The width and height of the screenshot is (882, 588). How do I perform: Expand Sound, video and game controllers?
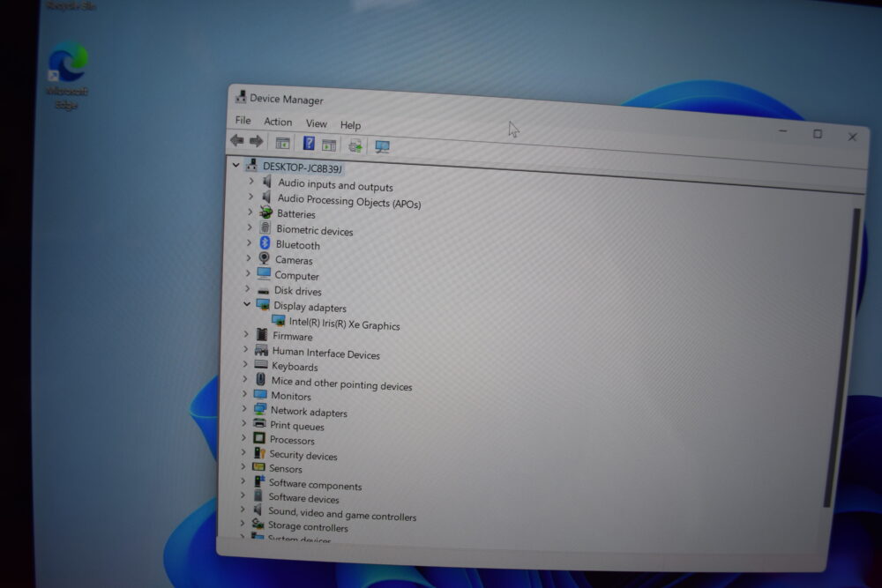pos(243,509)
